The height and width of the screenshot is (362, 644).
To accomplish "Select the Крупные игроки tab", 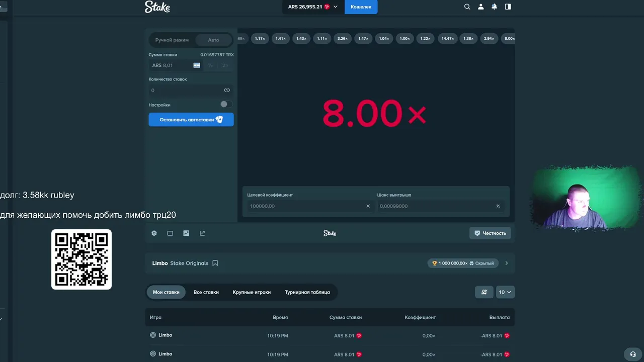I will [x=252, y=292].
